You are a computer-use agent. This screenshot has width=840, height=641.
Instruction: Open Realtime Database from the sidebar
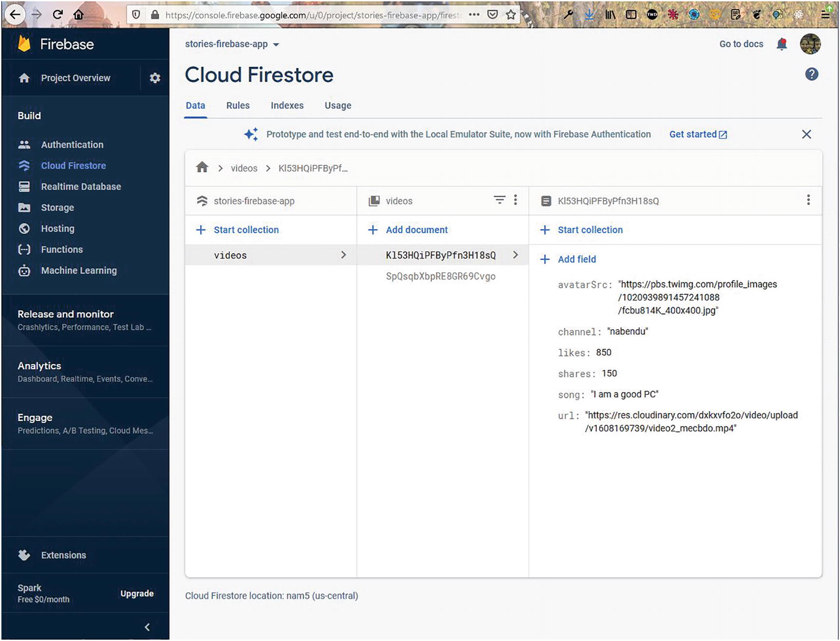(81, 187)
